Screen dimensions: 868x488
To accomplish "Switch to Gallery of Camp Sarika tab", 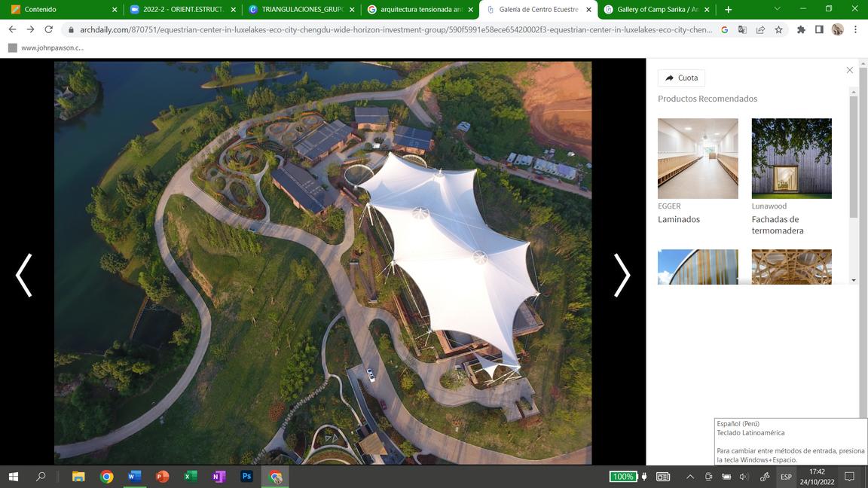I will tap(656, 9).
